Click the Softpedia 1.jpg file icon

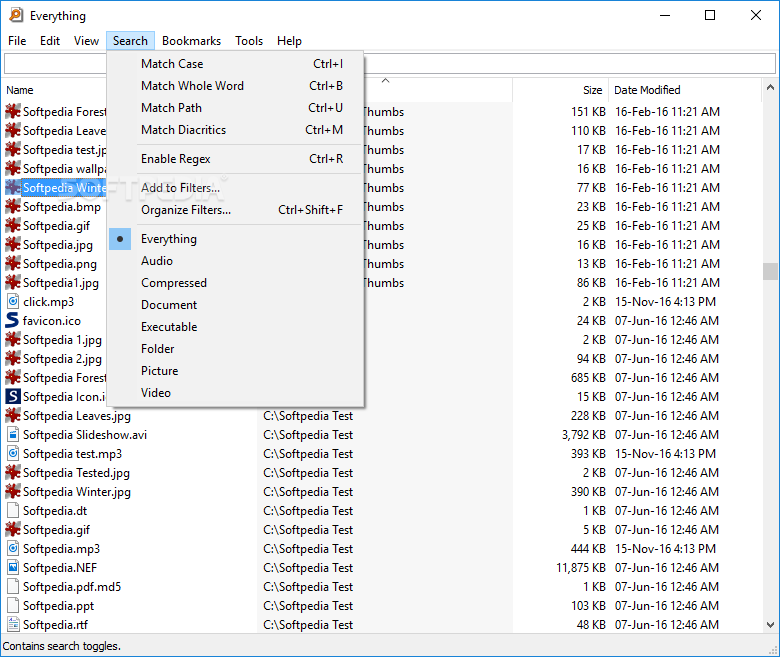(13, 340)
